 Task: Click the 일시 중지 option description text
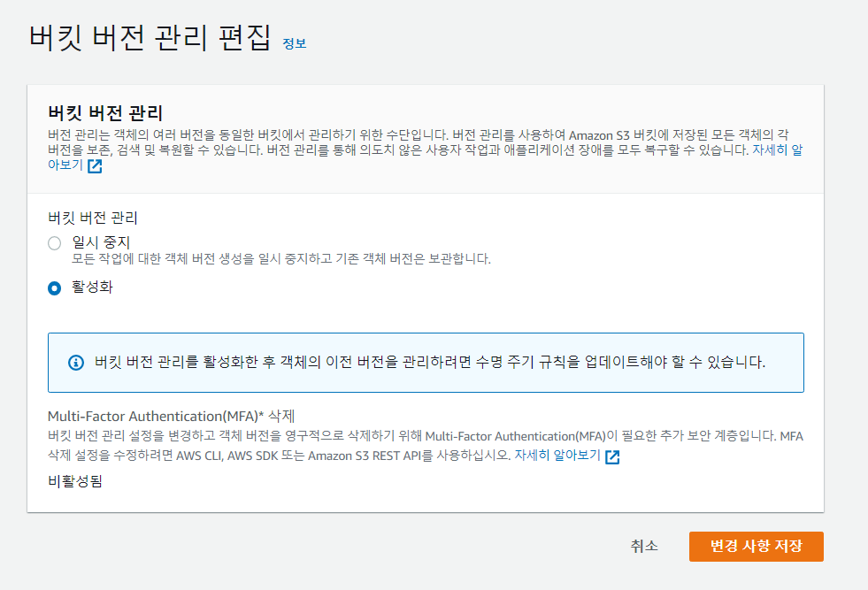tap(281, 258)
